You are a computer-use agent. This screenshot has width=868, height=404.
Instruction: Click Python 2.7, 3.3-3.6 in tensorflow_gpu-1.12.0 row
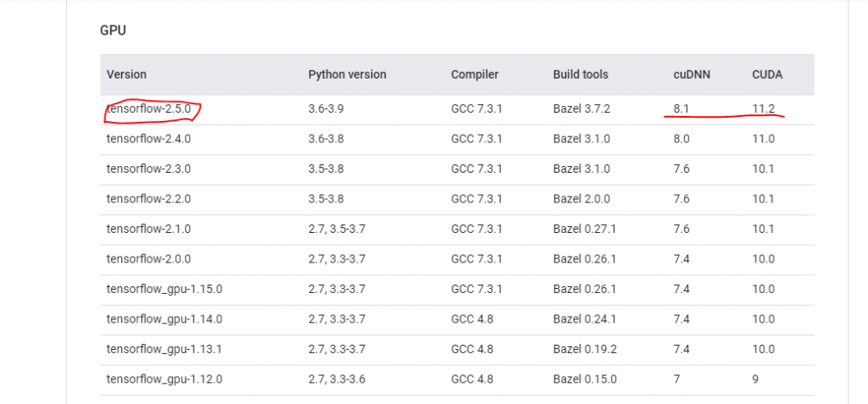(337, 379)
